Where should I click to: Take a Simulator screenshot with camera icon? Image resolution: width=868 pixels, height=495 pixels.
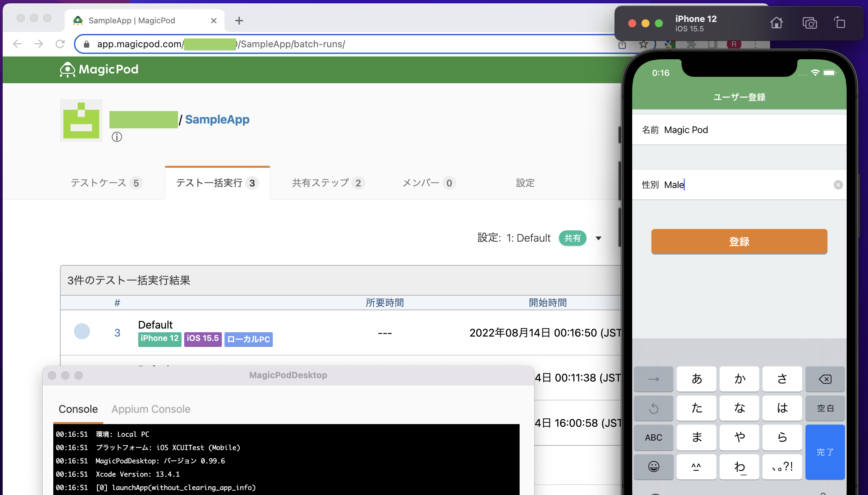[x=809, y=23]
